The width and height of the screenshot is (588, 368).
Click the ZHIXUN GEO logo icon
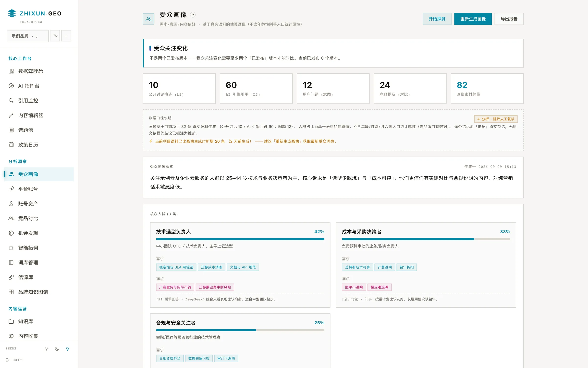(12, 13)
